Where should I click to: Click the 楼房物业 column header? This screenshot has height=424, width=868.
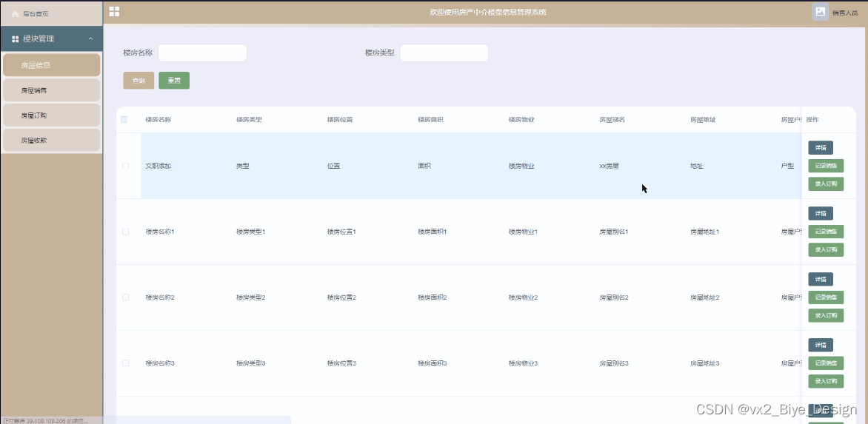(x=521, y=119)
